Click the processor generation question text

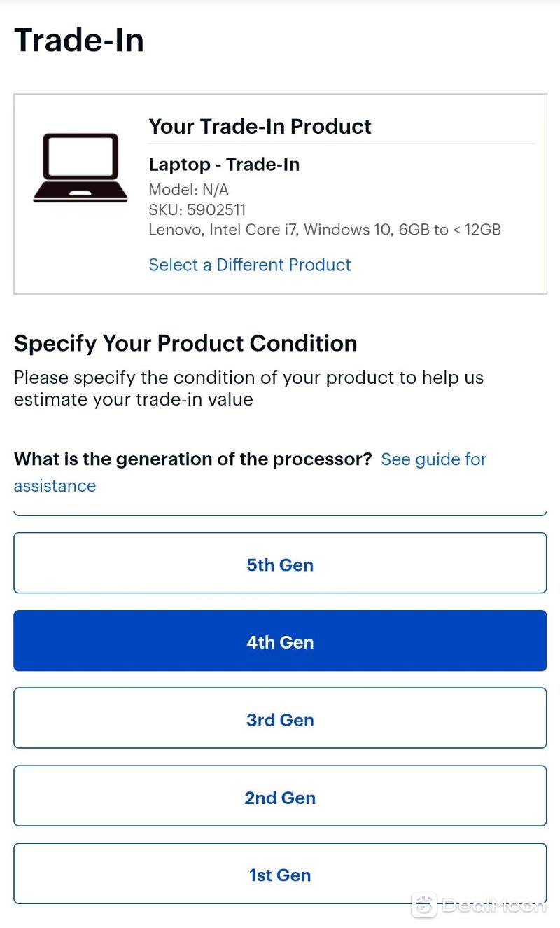[x=193, y=459]
